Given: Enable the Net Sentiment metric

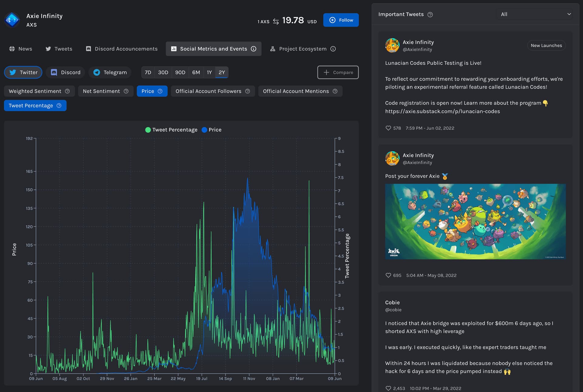Looking at the screenshot, I should click(x=101, y=91).
